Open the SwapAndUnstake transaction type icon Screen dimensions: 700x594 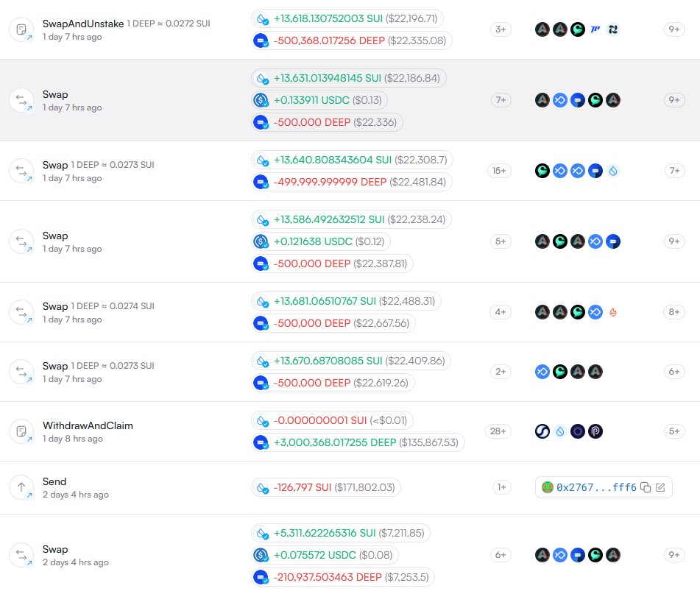tap(21, 29)
